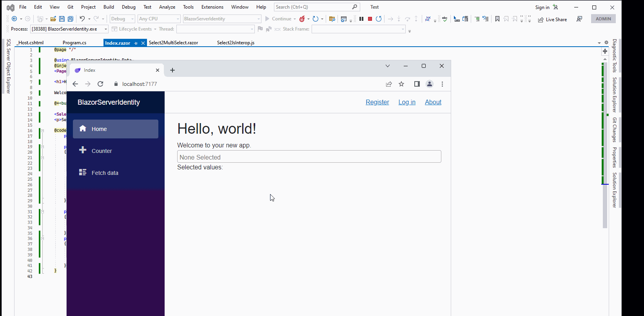Click the Live Share button
The width and height of the screenshot is (644, 316).
552,19
